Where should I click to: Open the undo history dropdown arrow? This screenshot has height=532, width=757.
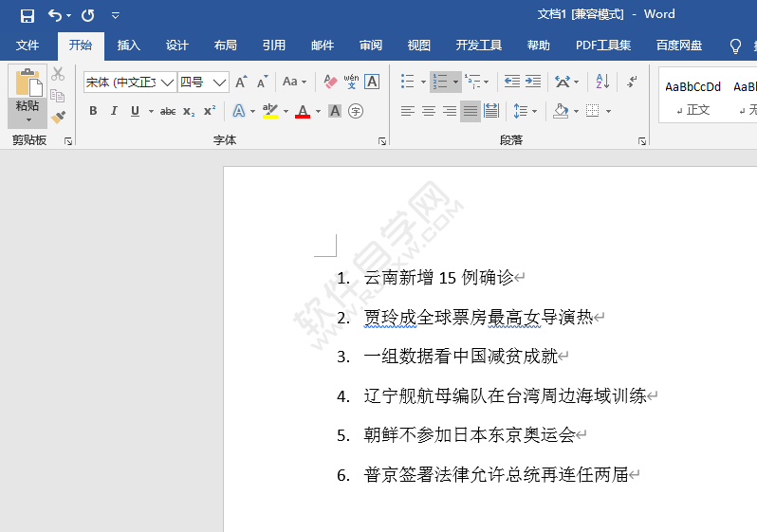click(68, 16)
